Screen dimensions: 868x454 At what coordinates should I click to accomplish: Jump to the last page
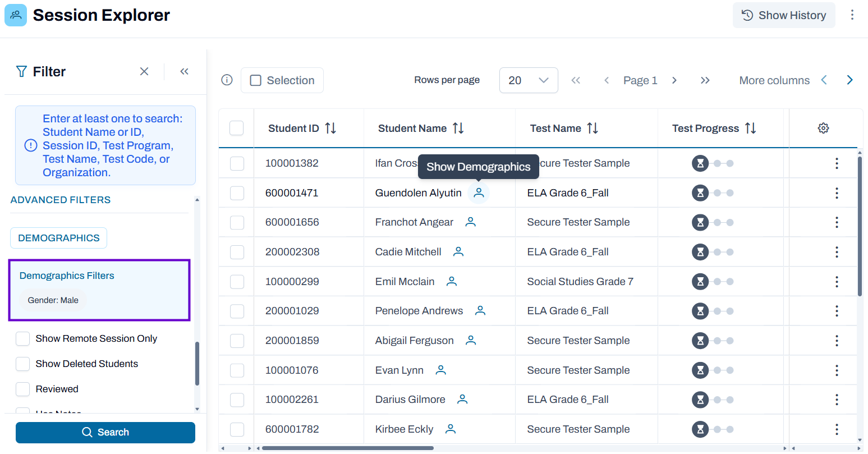(705, 80)
